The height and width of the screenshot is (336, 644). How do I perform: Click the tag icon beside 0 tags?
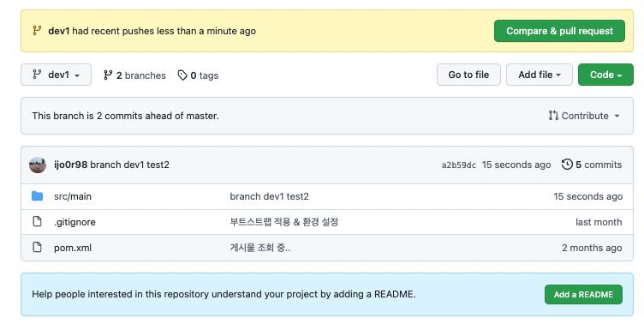point(182,75)
